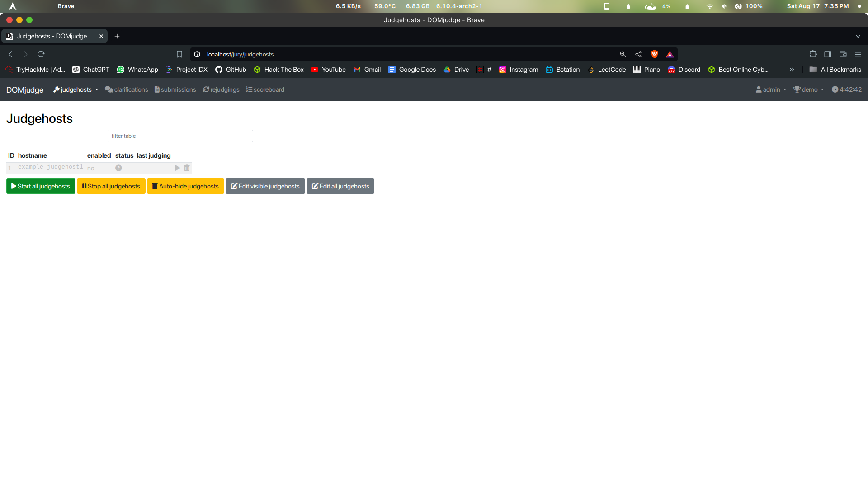Click the play icon for example-judgehost1
Viewport: 868px width, 488px height.
click(x=178, y=168)
